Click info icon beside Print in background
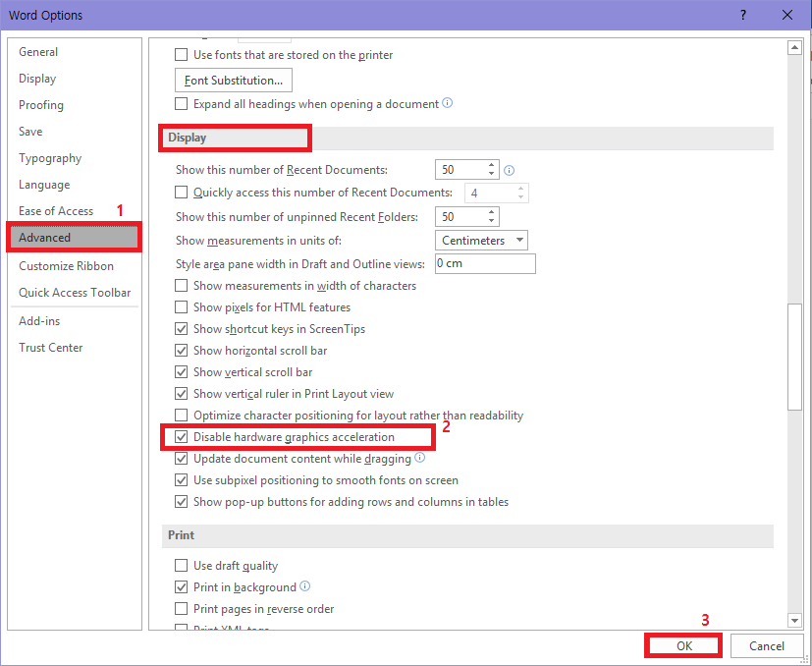812x666 pixels. point(305,586)
